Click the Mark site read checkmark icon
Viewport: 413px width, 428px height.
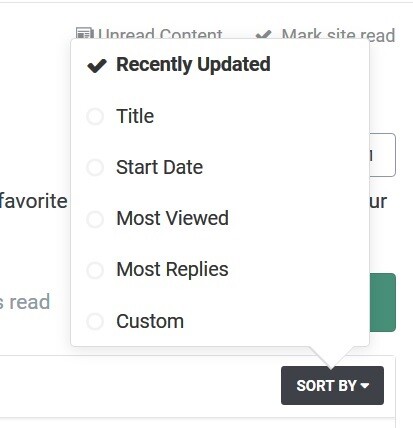tap(264, 34)
